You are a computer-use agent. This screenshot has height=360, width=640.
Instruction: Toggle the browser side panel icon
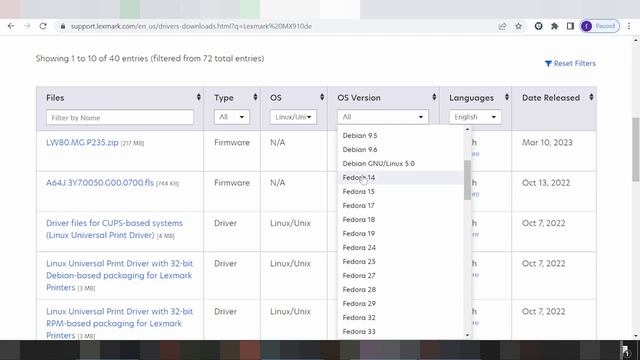pos(570,26)
